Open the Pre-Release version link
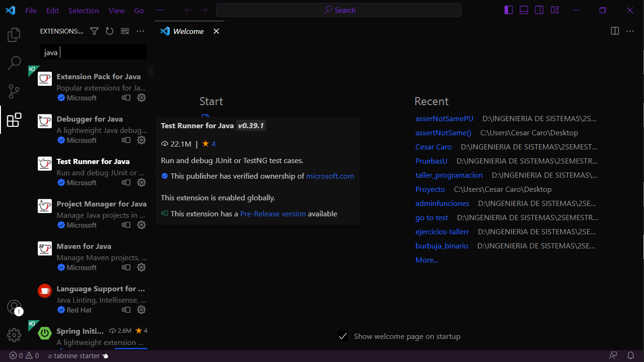644x362 pixels. coord(273,214)
